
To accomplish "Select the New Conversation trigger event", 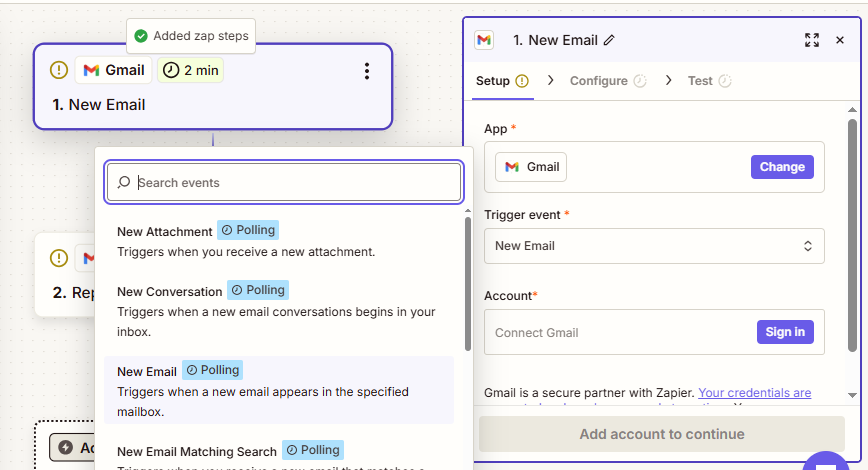I will pyautogui.click(x=279, y=311).
